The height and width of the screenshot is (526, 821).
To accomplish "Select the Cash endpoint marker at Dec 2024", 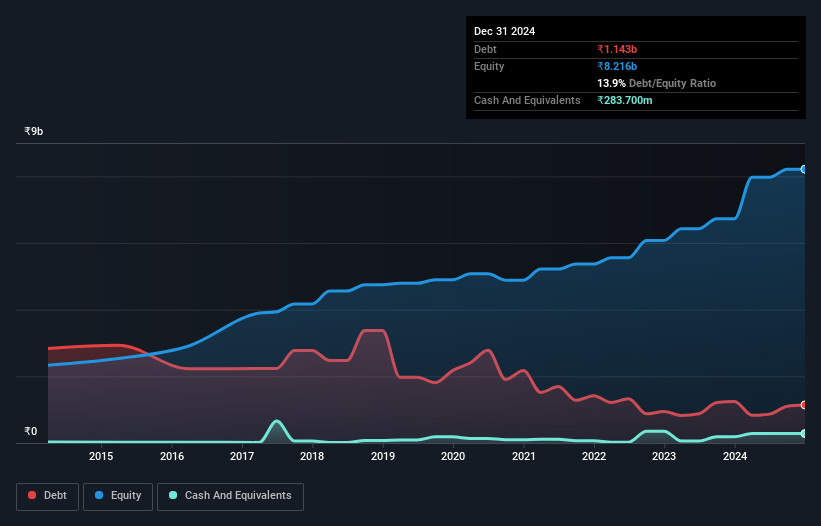I will click(803, 433).
